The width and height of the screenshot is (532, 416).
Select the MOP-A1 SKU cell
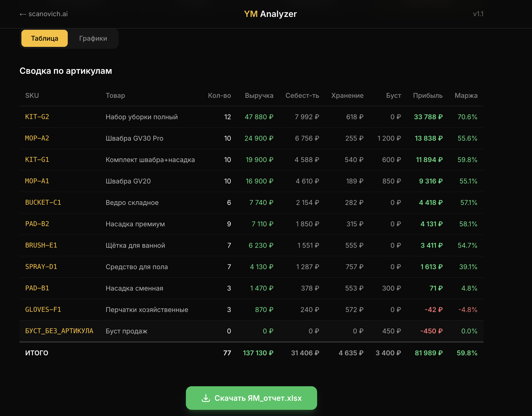[37, 181]
